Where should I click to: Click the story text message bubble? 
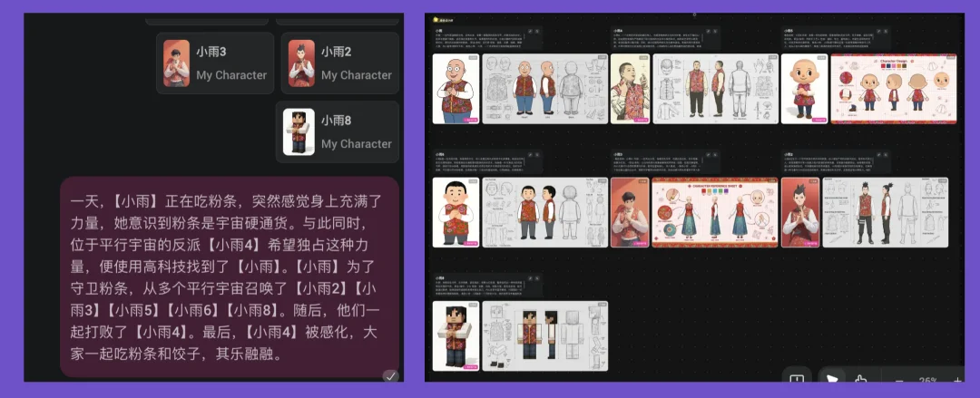click(222, 276)
